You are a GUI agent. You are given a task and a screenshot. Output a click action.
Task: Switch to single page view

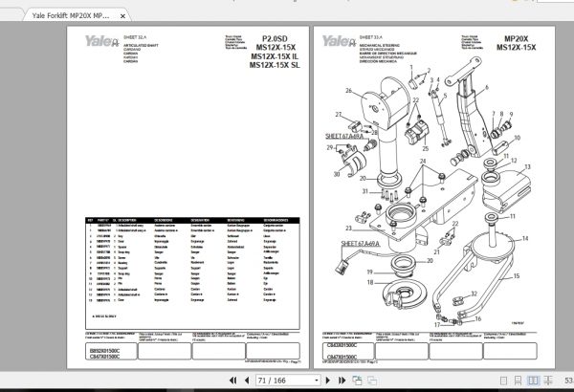pyautogui.click(x=504, y=381)
